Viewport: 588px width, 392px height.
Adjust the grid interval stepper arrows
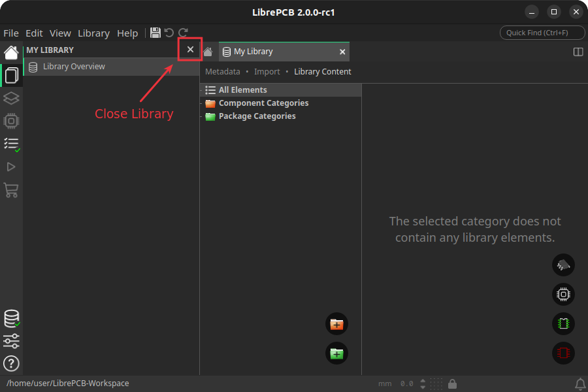[423, 384]
